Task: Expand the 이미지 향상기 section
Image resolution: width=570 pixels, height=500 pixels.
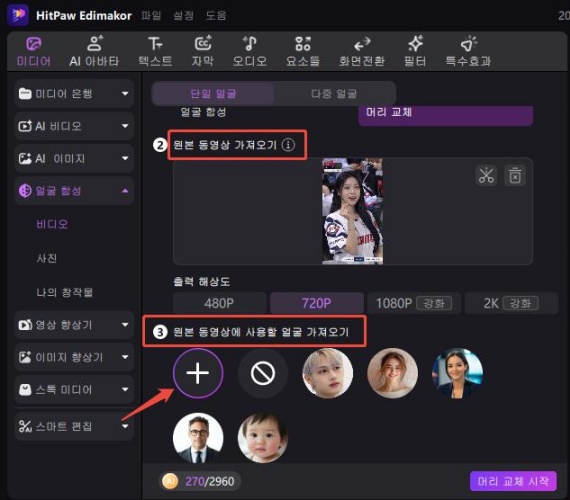Action: [74, 357]
